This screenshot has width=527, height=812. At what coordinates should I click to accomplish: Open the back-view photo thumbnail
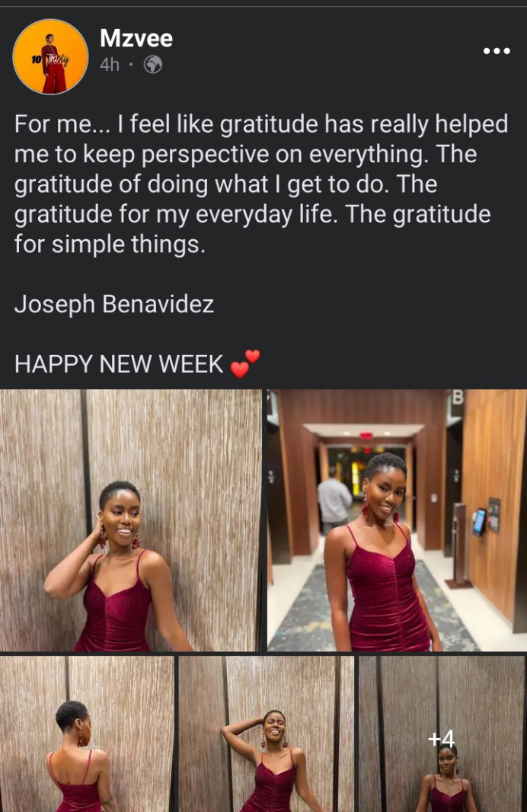click(x=87, y=734)
